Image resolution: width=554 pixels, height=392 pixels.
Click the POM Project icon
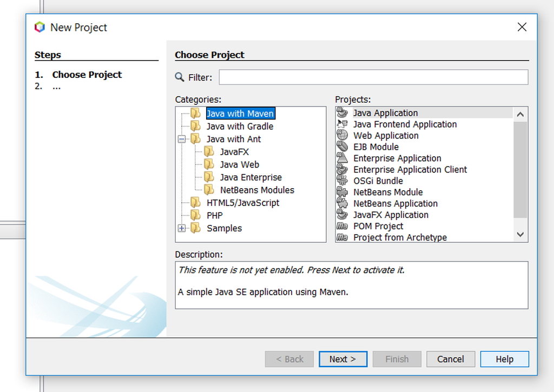coord(341,226)
